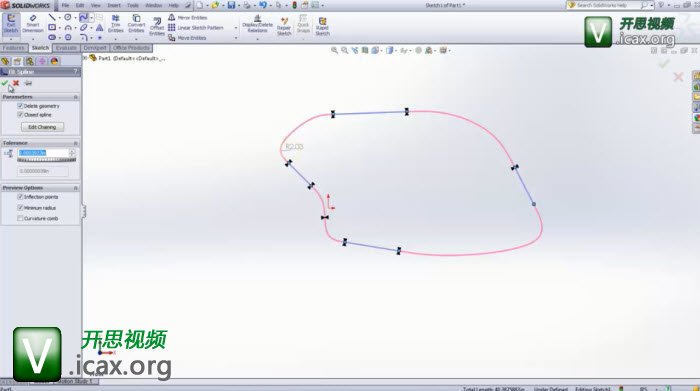Click the Edit Chaining button
Viewport: 700px width, 391px height.
(x=42, y=127)
